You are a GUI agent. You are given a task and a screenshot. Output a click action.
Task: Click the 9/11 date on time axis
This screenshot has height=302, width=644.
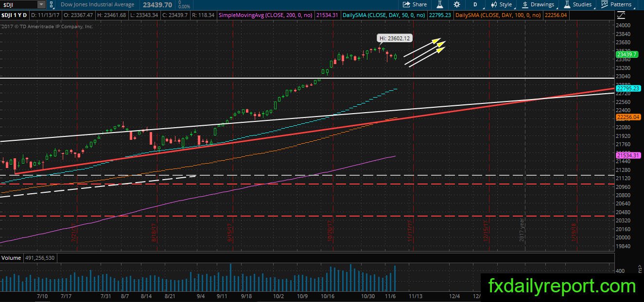coord(223,296)
